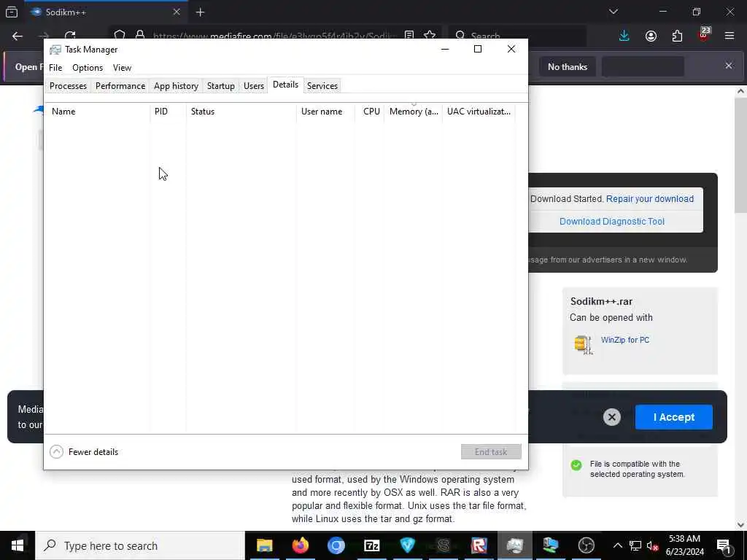Viewport: 747px width, 560px height.
Task: Sort by the User name column header
Action: click(325, 112)
